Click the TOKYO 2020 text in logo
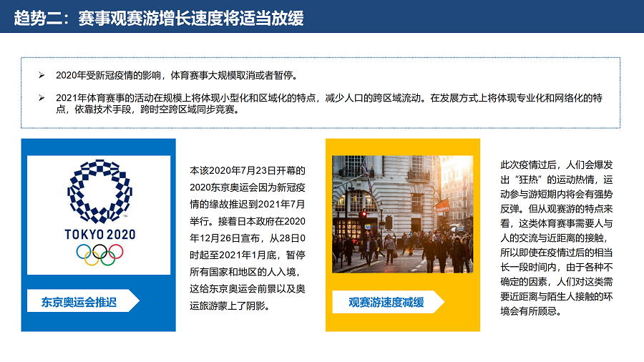The width and height of the screenshot is (644, 362). 100,235
